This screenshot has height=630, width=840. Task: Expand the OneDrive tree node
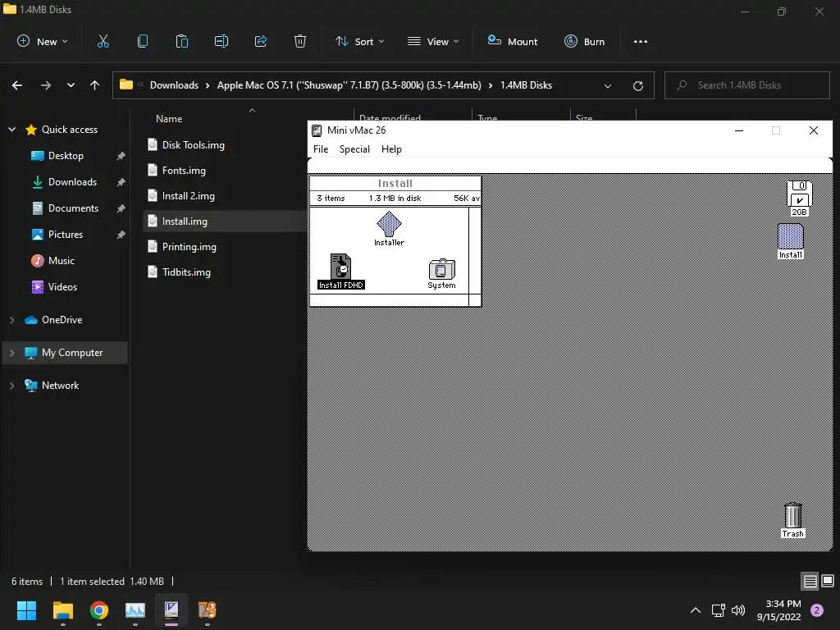11,320
